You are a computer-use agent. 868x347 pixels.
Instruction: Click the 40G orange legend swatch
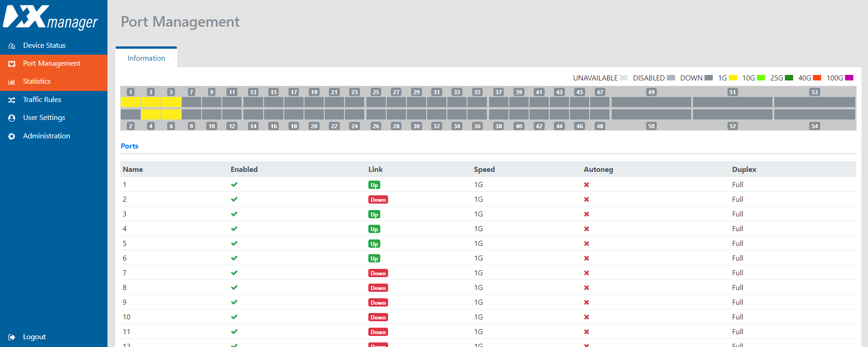click(x=817, y=78)
